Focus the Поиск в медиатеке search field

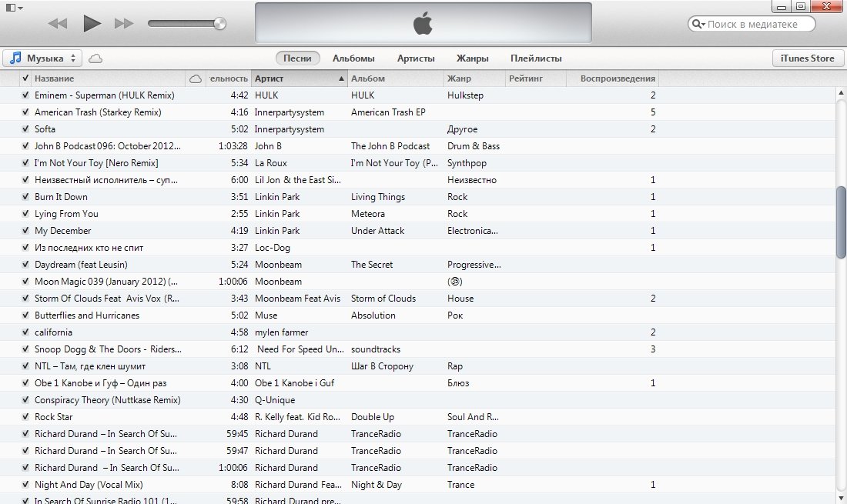752,24
